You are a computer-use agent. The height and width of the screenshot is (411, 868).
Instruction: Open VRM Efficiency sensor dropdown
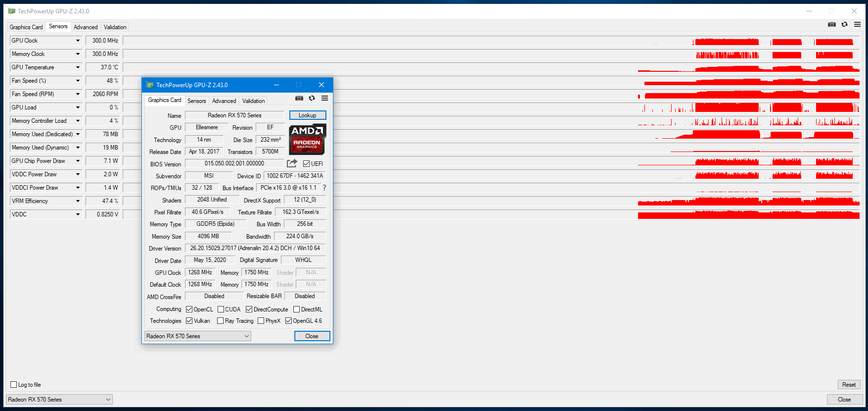pos(78,201)
